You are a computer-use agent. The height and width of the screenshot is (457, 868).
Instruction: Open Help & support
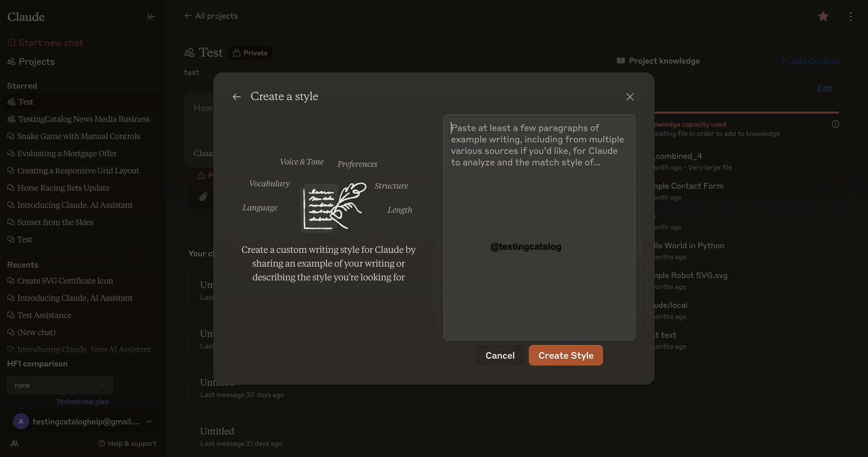pos(127,444)
